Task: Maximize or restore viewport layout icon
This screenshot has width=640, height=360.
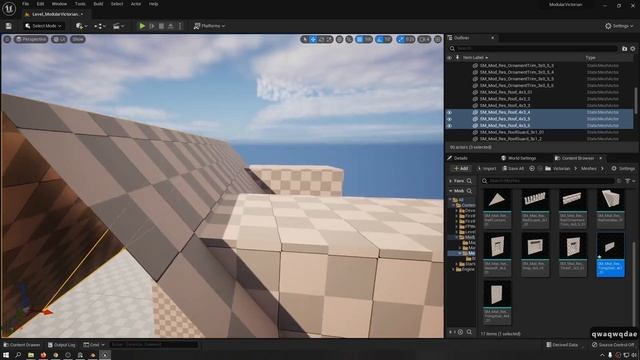Action: coord(438,39)
